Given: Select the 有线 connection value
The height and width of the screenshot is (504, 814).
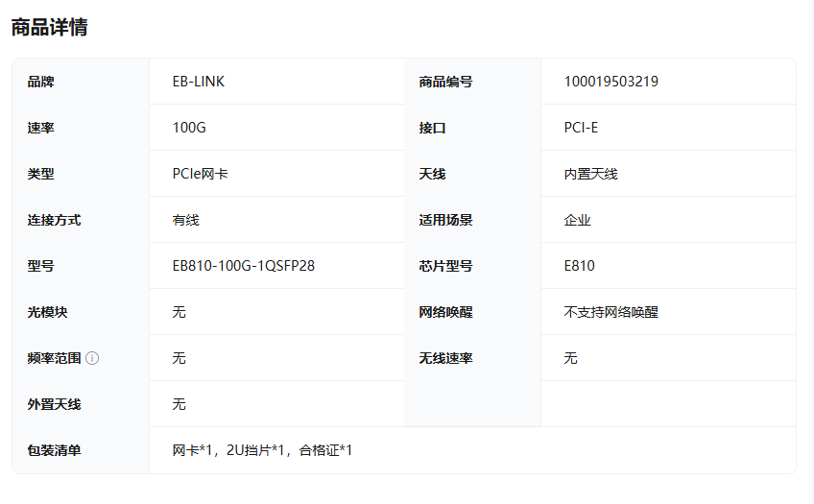Looking at the screenshot, I should pyautogui.click(x=186, y=220).
